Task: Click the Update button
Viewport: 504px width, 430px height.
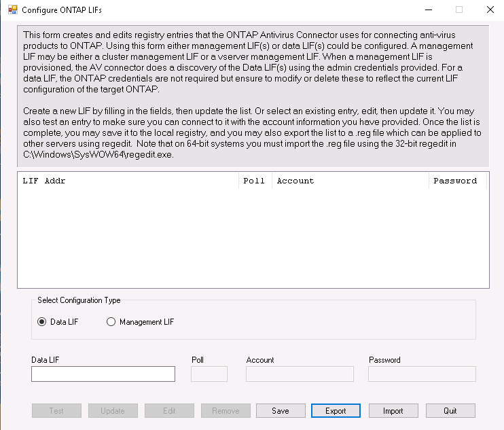Action: [x=113, y=411]
